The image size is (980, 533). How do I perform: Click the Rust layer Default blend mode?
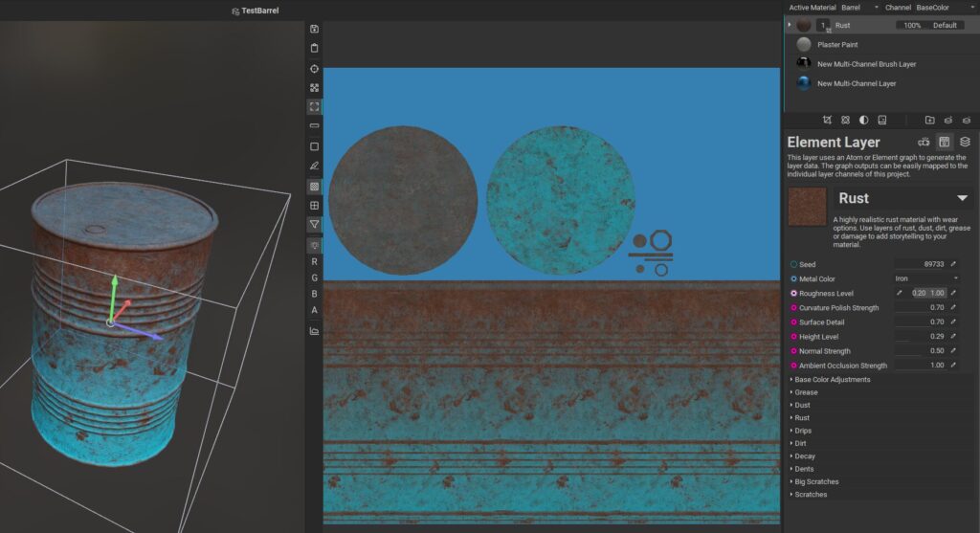945,26
